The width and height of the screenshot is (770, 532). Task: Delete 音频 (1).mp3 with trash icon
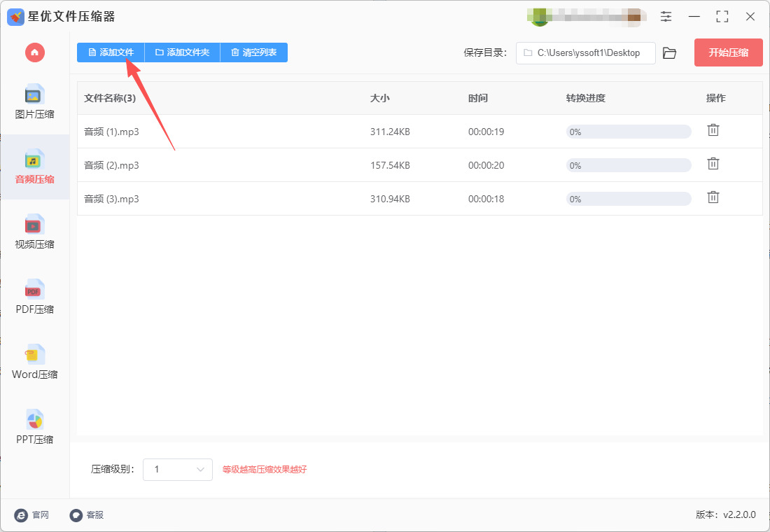click(x=713, y=130)
